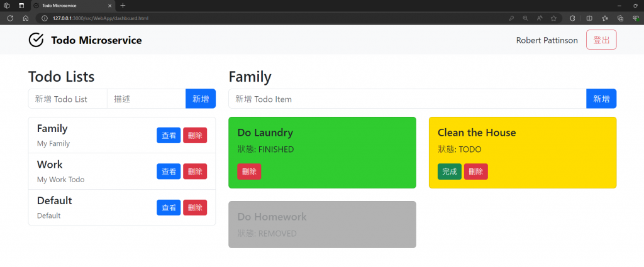Open the collections icon
Image resolution: width=644 pixels, height=267 pixels.
tap(621, 18)
